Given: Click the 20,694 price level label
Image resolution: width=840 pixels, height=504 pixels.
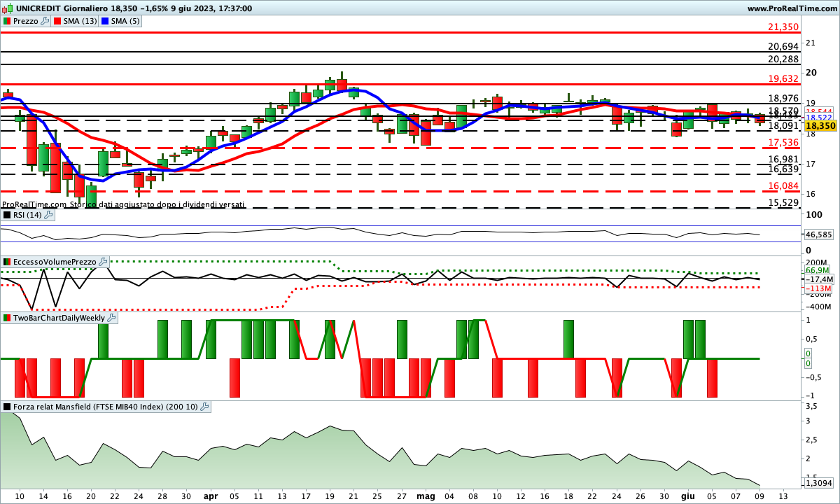Looking at the screenshot, I should point(783,47).
